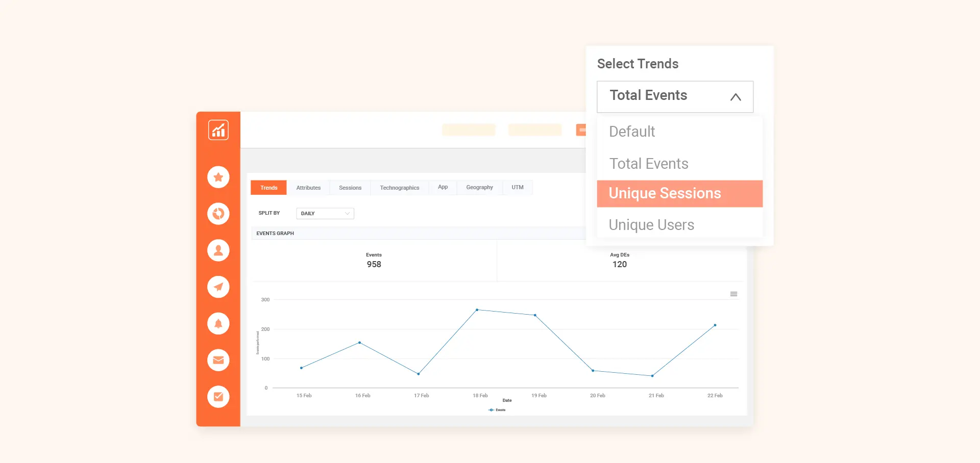The image size is (980, 463).
Task: Go to the Geography tab
Action: click(x=479, y=188)
